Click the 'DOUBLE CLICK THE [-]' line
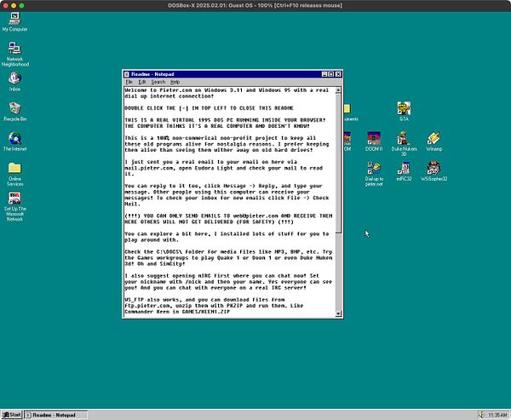Screen dimensions: 511x420 coord(209,108)
